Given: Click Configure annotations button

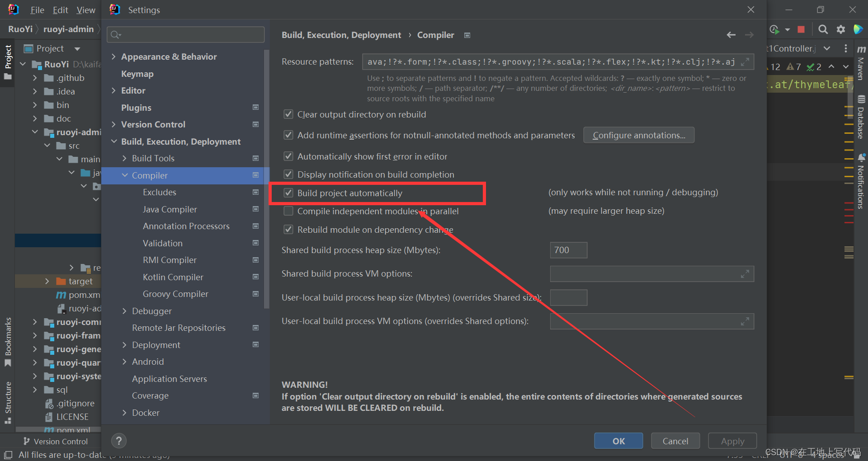Looking at the screenshot, I should pos(639,135).
